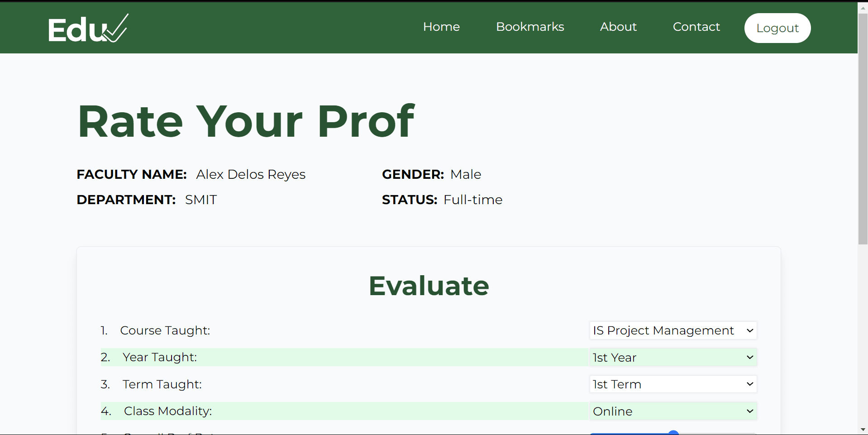This screenshot has width=868, height=435.
Task: Navigate to Home
Action: pyautogui.click(x=441, y=27)
